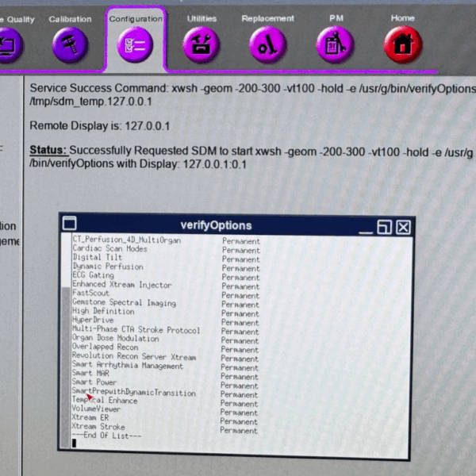Go to Home via house icon
This screenshot has width=476, height=476.
point(402,44)
